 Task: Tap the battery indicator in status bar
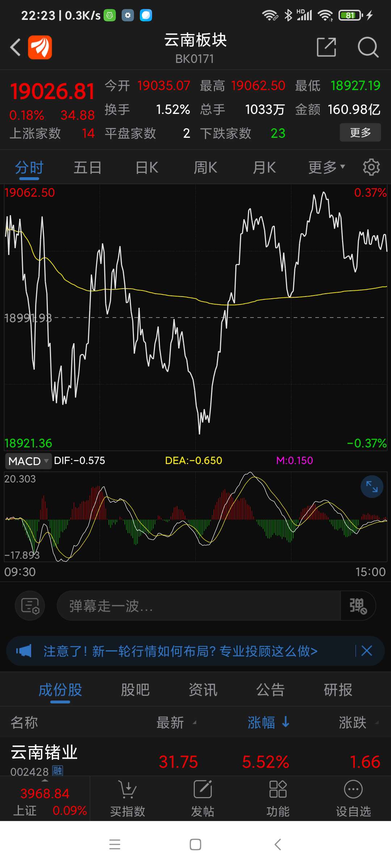point(350,16)
